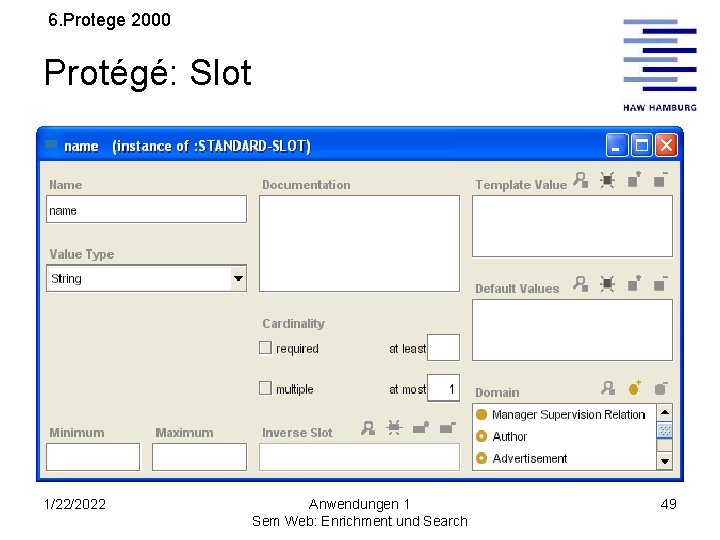Click the Template Value create-instance icon
The width and height of the screenshot is (720, 540).
click(x=608, y=180)
